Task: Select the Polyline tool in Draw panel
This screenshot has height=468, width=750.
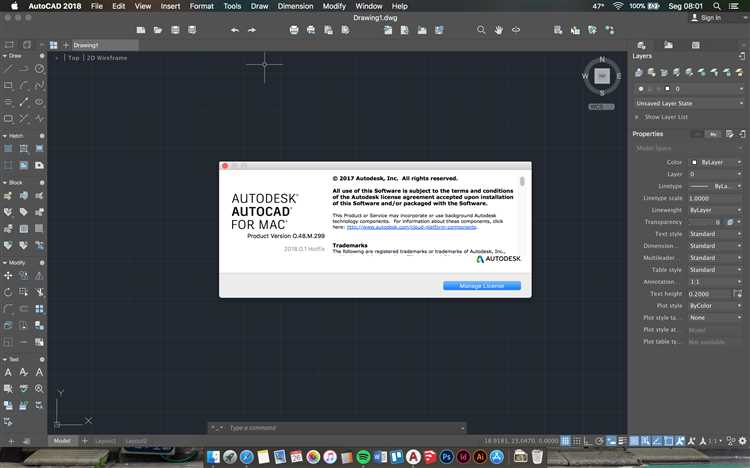Action: pyautogui.click(x=23, y=68)
